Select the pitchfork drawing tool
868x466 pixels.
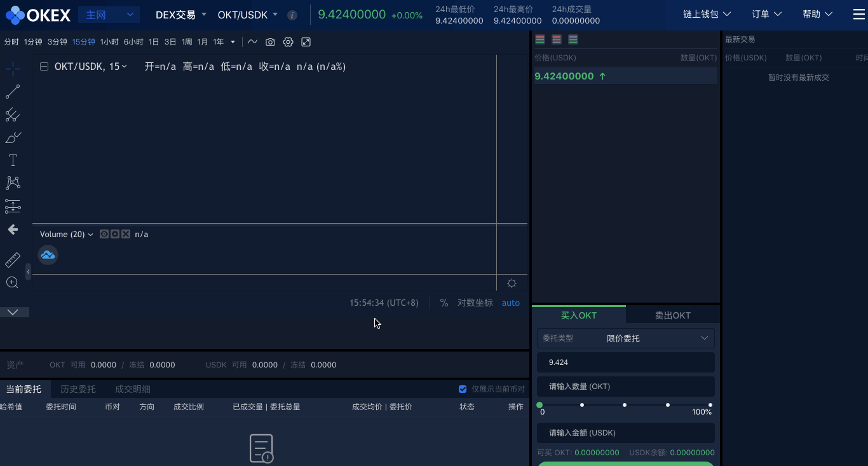pos(13,114)
